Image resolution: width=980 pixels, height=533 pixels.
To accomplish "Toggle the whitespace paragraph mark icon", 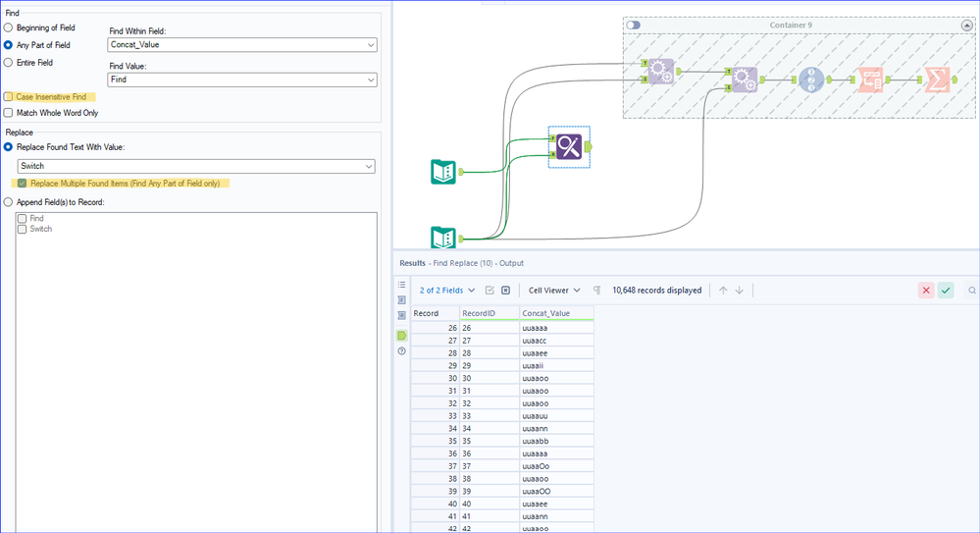I will click(596, 291).
